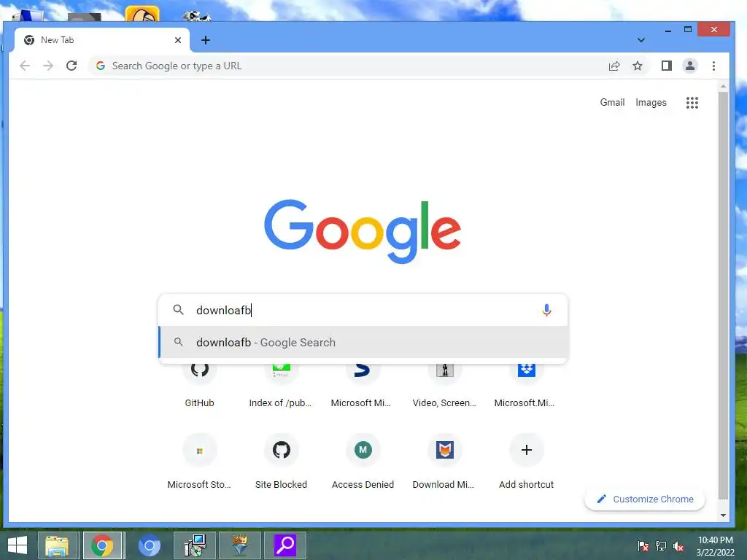
Task: Open a new tab with plus button
Action: (x=205, y=40)
